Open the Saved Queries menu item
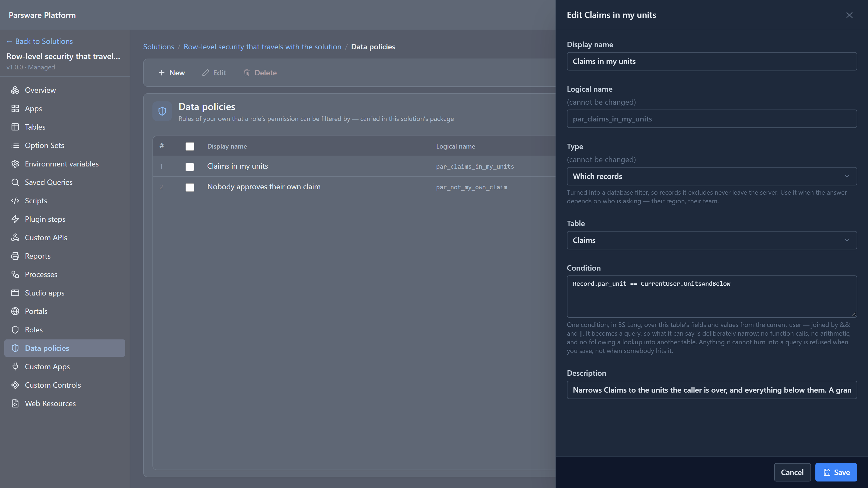The width and height of the screenshot is (868, 488). coord(65,182)
